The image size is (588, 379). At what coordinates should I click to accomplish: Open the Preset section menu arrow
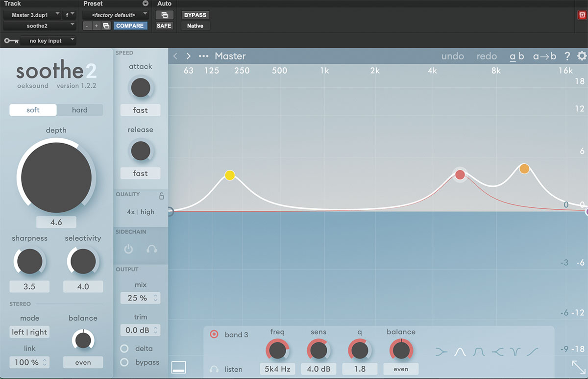tap(145, 3)
